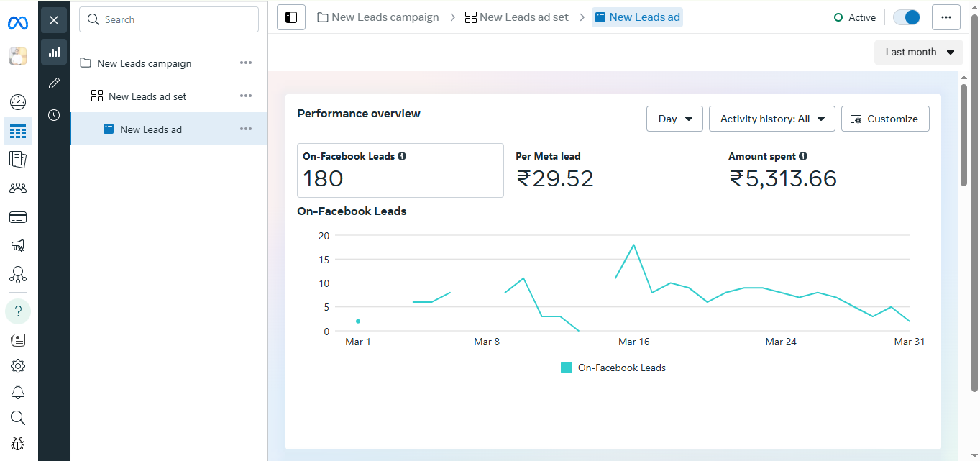Expand Activity history: All dropdown
Image resolution: width=980 pixels, height=461 pixels.
[x=771, y=119]
